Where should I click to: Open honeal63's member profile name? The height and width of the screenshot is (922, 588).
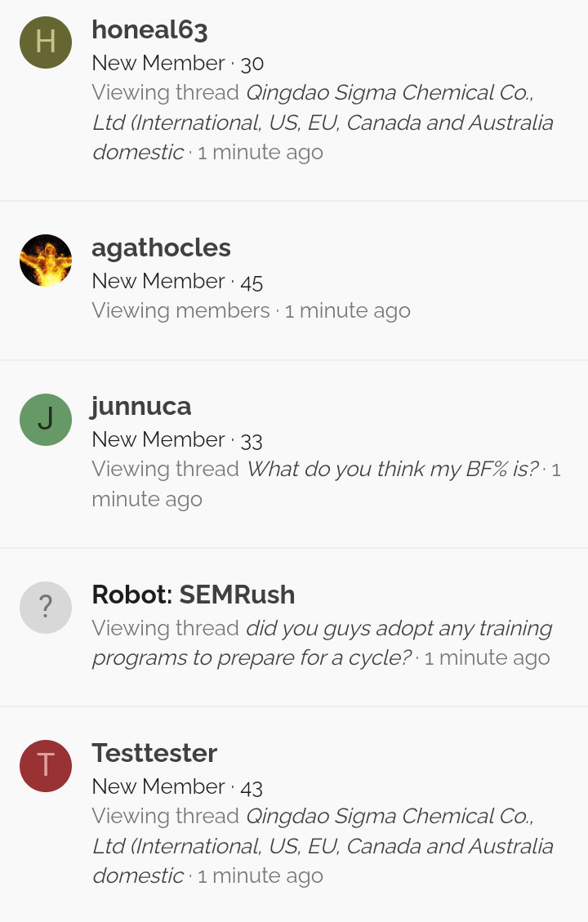pyautogui.click(x=150, y=30)
